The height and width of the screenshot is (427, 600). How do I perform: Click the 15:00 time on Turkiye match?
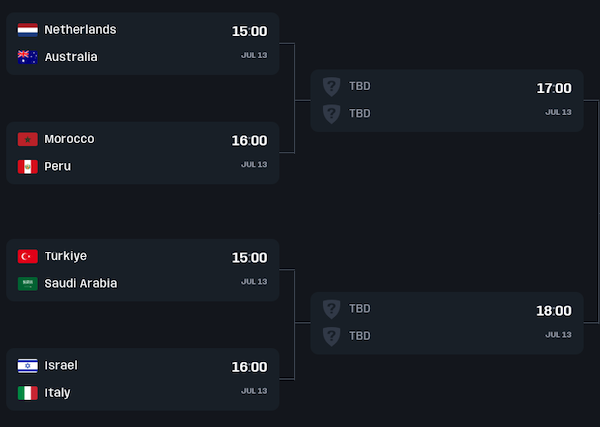(x=249, y=258)
